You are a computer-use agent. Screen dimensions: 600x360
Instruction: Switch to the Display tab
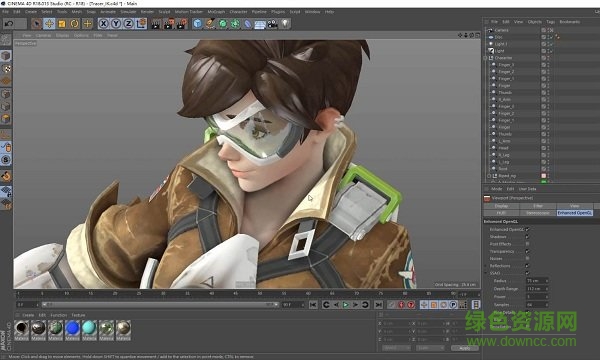coord(501,206)
